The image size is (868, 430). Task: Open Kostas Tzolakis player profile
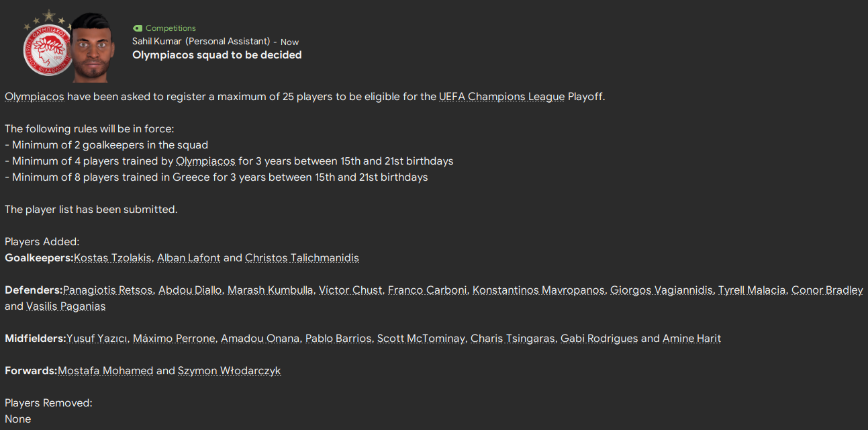(x=113, y=258)
